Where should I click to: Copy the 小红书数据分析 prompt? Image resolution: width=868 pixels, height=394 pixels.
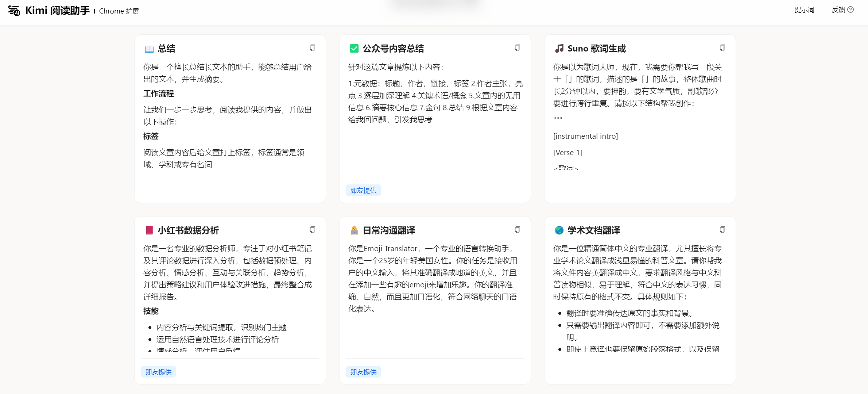[x=312, y=230]
